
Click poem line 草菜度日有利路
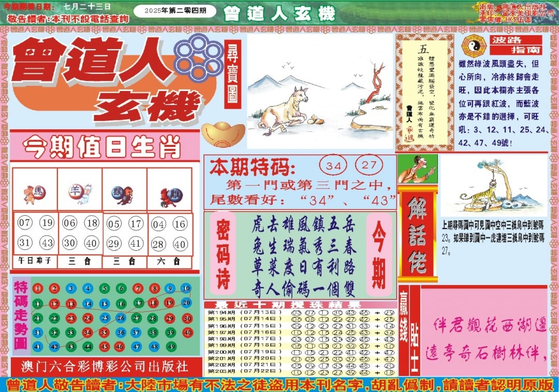click(304, 267)
